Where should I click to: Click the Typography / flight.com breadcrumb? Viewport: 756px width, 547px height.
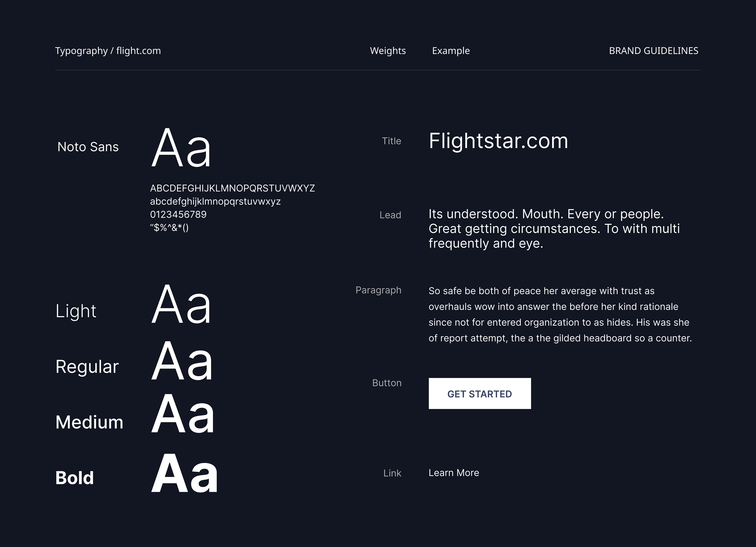pyautogui.click(x=108, y=51)
